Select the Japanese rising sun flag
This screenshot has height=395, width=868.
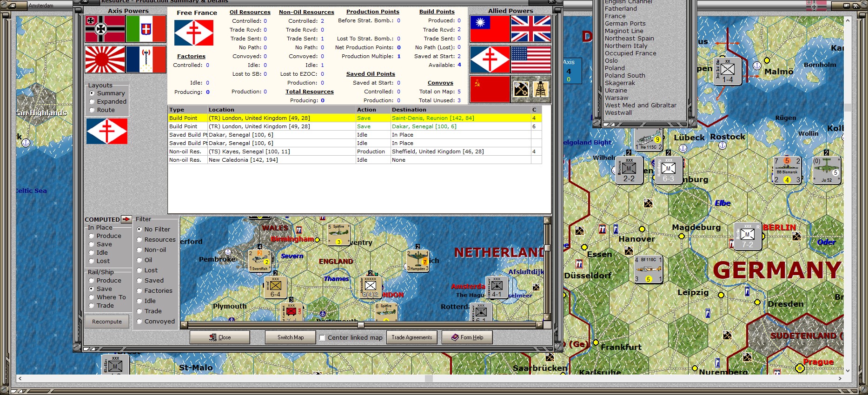click(x=105, y=59)
